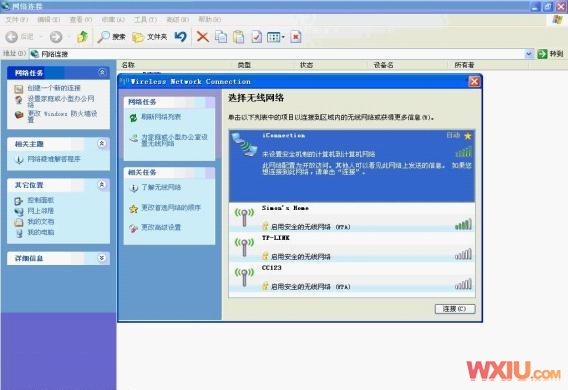Click the Copy toolbar icon

[221, 37]
